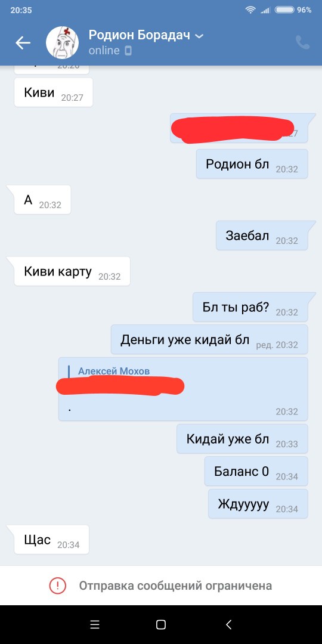The width and height of the screenshot is (322, 644).
Task: Select the message 'Киви карту'
Action: pos(72,271)
